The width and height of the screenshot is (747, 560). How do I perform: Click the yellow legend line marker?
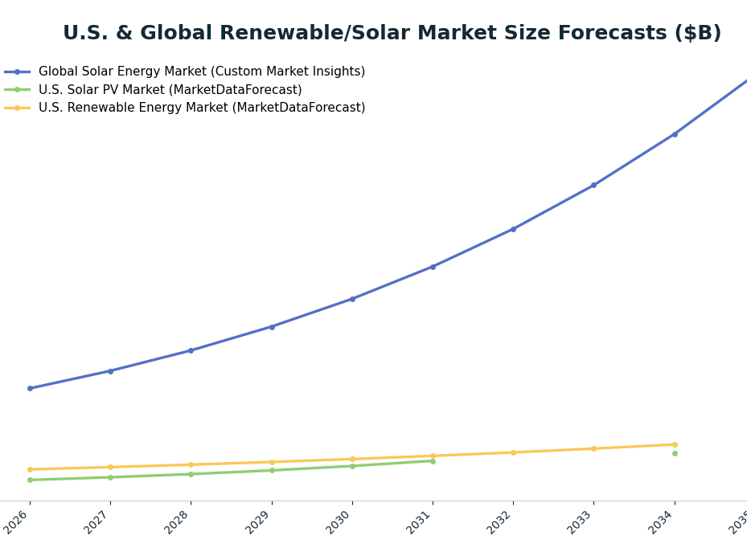pyautogui.click(x=17, y=108)
